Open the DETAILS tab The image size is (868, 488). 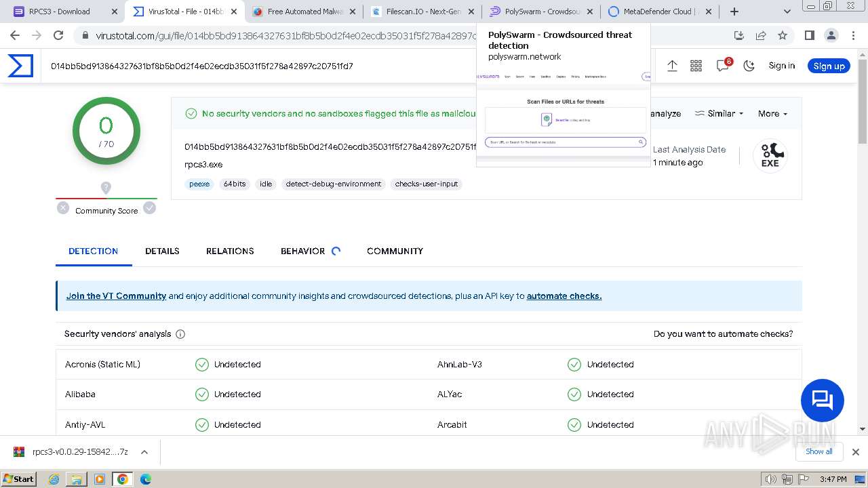point(162,251)
